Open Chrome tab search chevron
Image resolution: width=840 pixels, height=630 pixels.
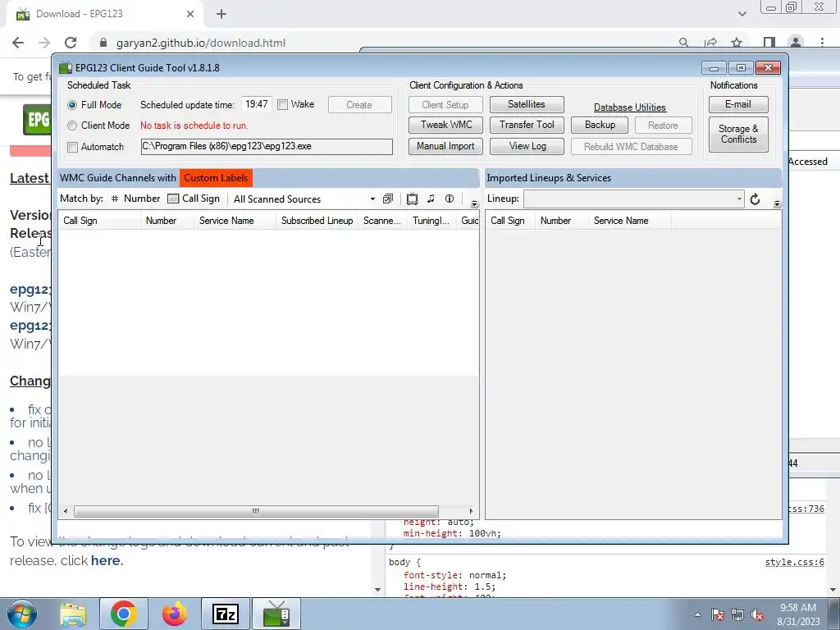click(x=742, y=14)
